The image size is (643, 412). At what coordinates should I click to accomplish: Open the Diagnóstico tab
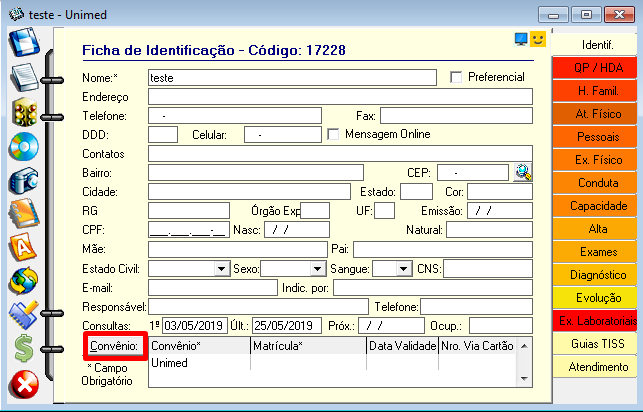(x=594, y=274)
